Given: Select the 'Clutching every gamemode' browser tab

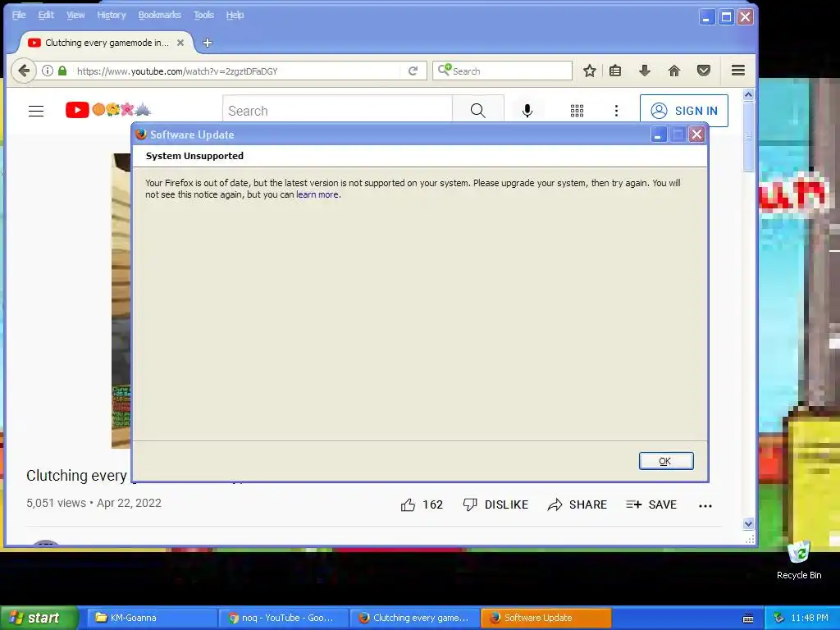Looking at the screenshot, I should [106, 43].
